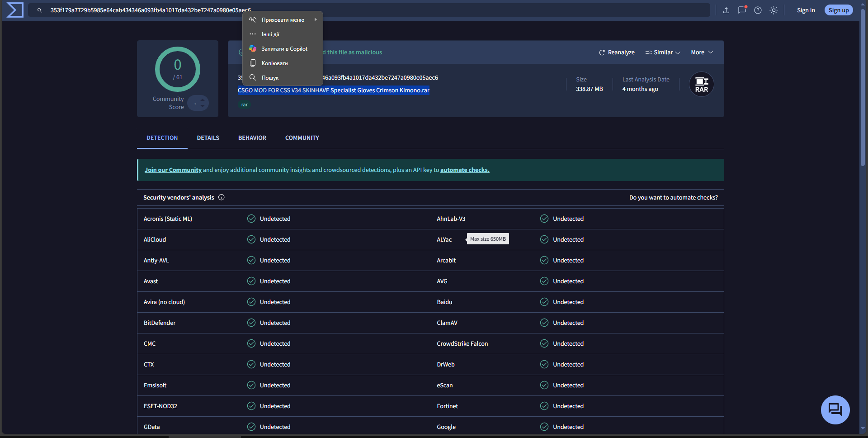Choose Приховати меню in context menu
The height and width of the screenshot is (438, 868).
[283, 20]
